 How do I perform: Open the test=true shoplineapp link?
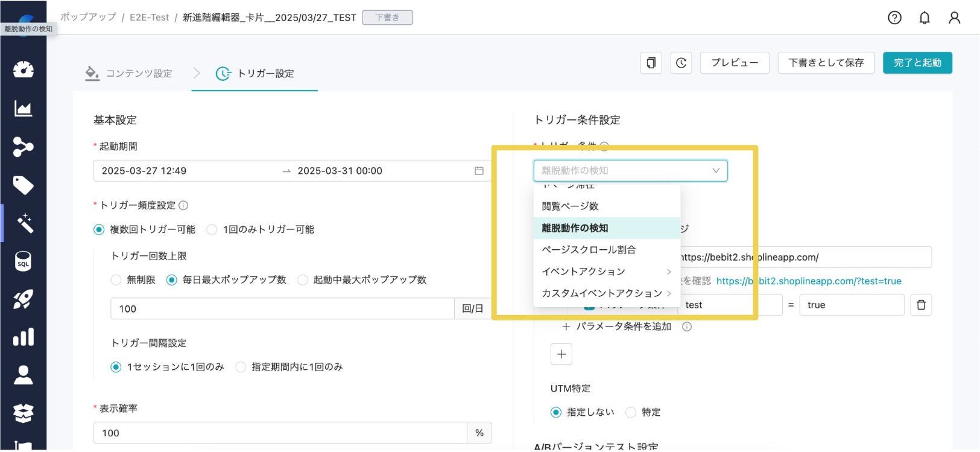809,281
